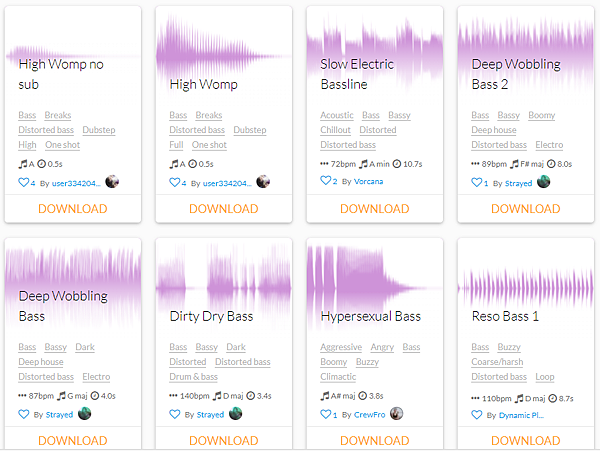Select Acoustic tag on Slow Electric Bassline
The height and width of the screenshot is (451, 600).
click(x=337, y=115)
